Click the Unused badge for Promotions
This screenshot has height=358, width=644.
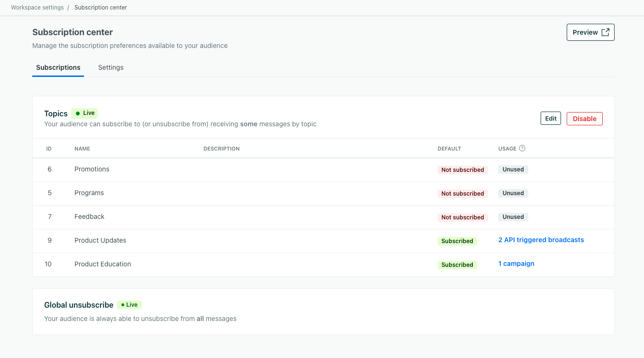coord(513,170)
